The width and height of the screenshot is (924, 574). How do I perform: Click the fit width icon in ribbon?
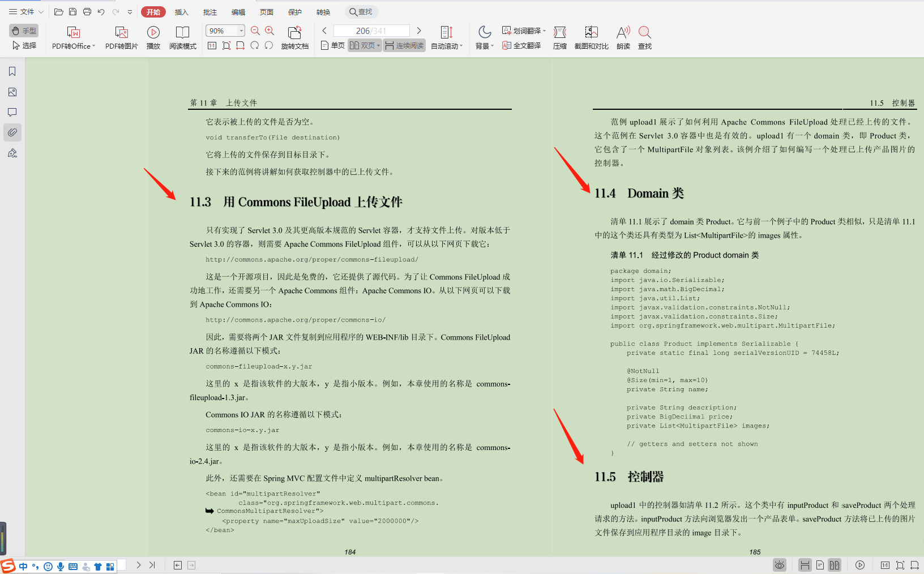(241, 45)
